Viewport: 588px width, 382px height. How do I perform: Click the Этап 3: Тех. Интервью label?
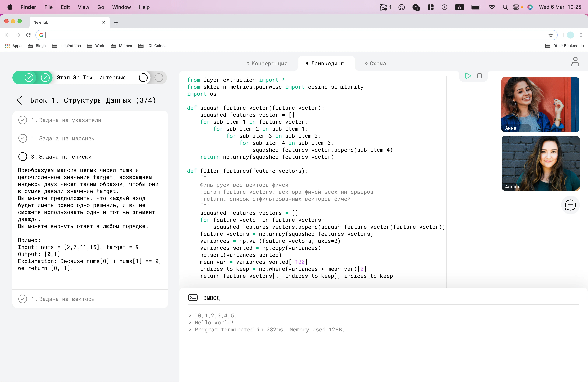pos(91,78)
